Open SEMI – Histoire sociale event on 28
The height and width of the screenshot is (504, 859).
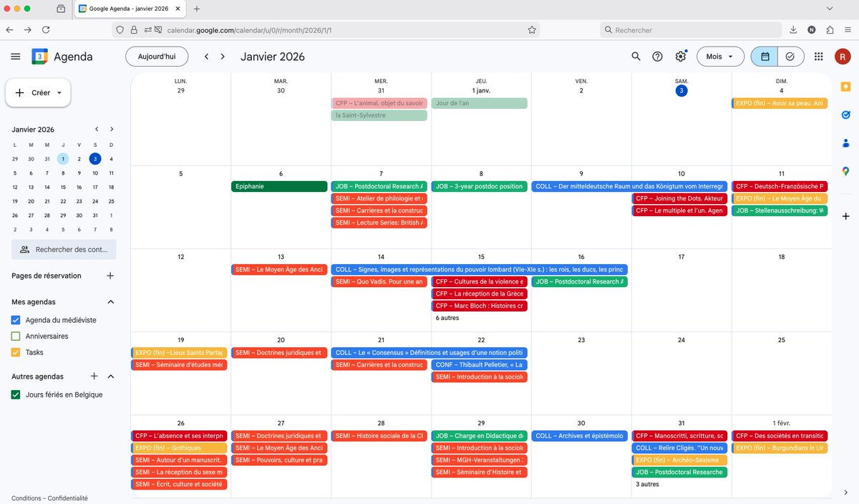click(379, 436)
